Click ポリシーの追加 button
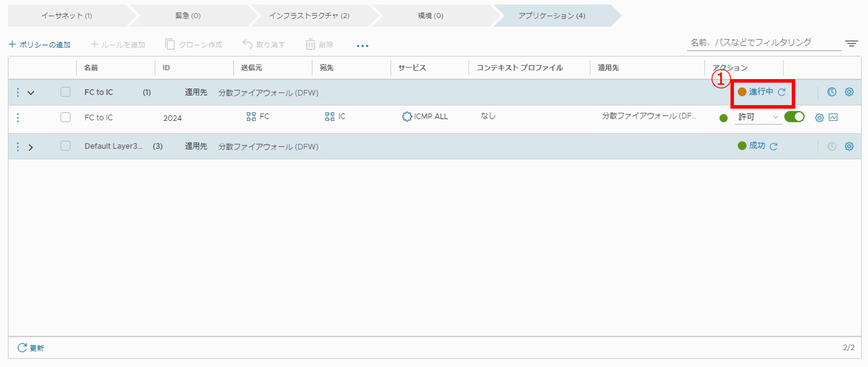868x367 pixels. tap(39, 45)
